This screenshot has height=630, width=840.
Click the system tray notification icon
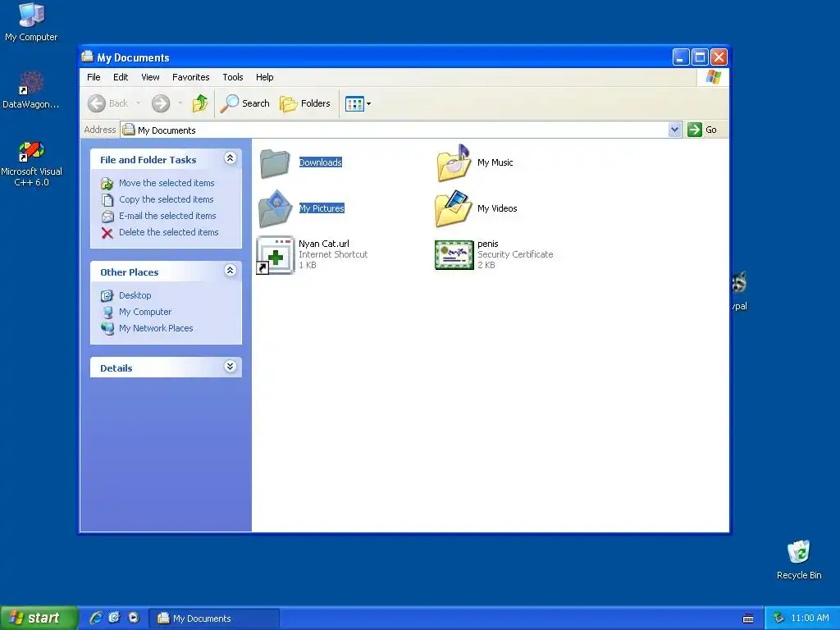(x=779, y=619)
